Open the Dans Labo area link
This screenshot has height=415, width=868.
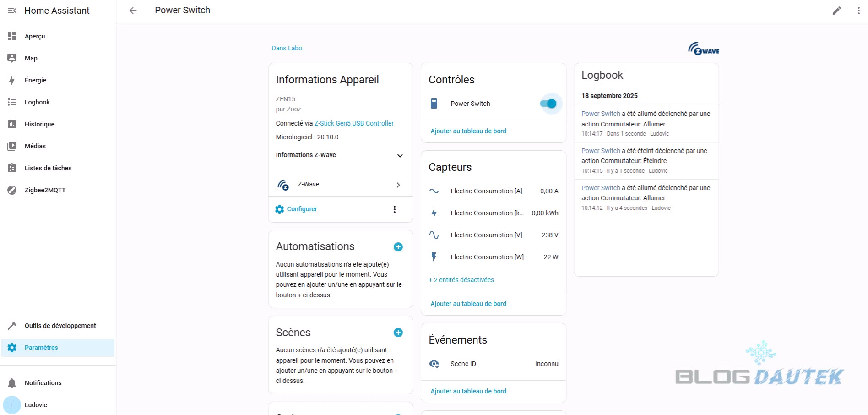(x=287, y=48)
